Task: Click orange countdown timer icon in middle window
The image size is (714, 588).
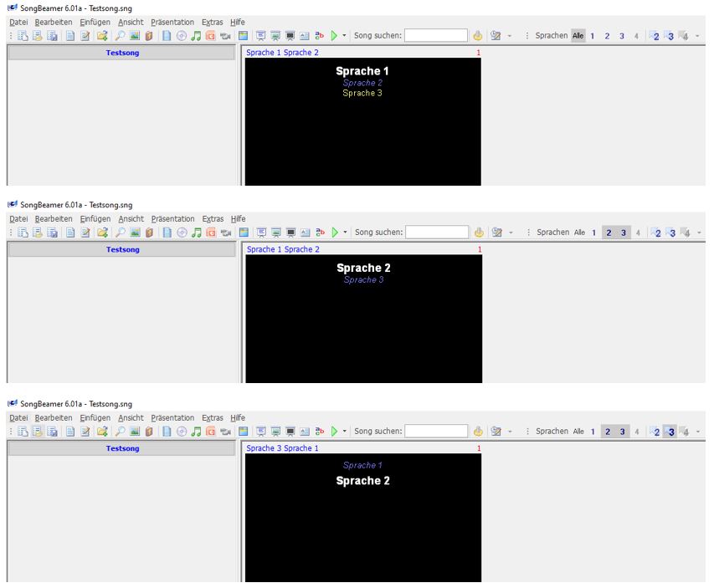Action: tap(211, 233)
